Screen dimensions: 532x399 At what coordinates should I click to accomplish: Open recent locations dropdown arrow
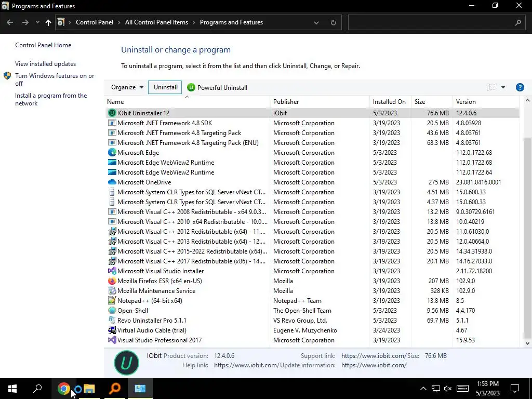pyautogui.click(x=37, y=22)
